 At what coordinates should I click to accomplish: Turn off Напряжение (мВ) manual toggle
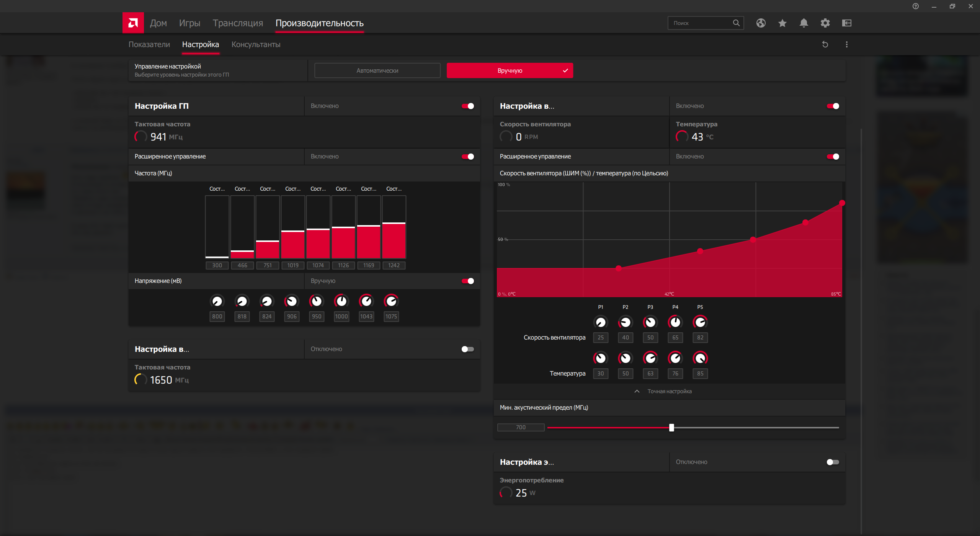[x=467, y=281]
